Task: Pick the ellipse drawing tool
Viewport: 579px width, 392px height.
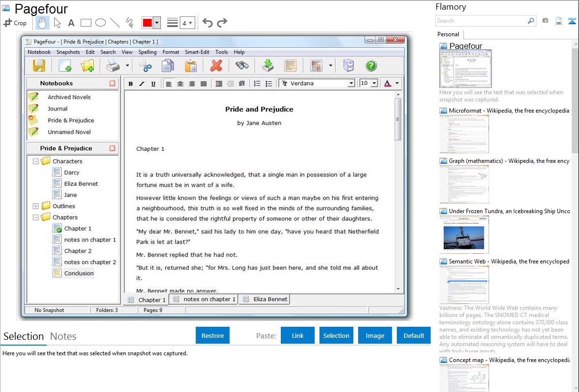Action: [x=101, y=23]
